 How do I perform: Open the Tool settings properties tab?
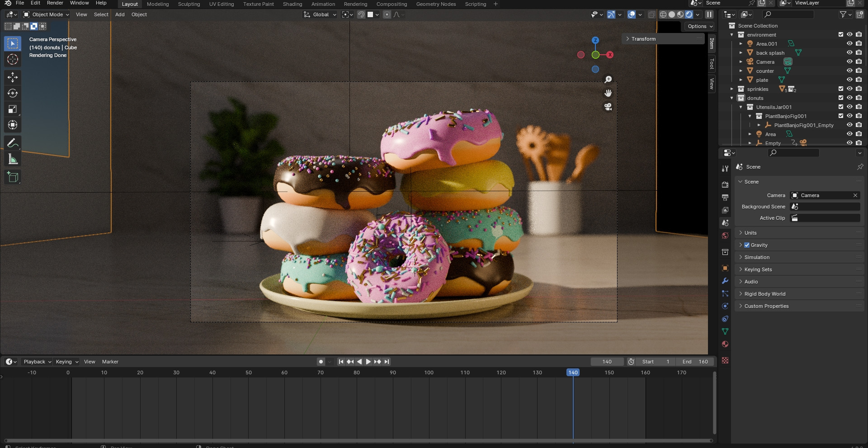[725, 169]
